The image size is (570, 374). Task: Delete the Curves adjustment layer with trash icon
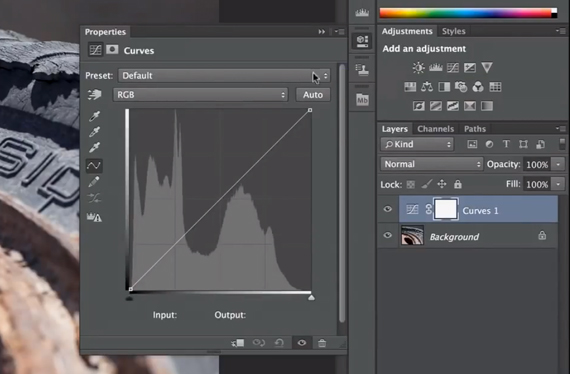pos(322,343)
